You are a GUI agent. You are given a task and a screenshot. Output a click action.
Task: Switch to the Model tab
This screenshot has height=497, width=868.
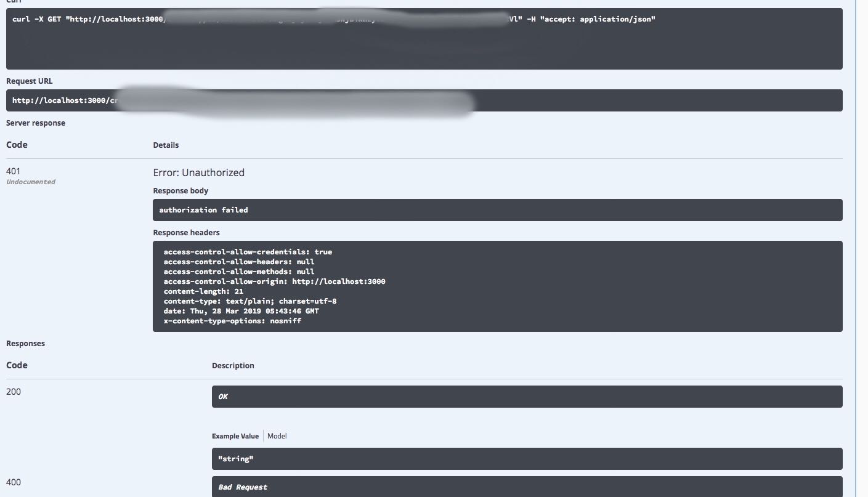(x=277, y=435)
